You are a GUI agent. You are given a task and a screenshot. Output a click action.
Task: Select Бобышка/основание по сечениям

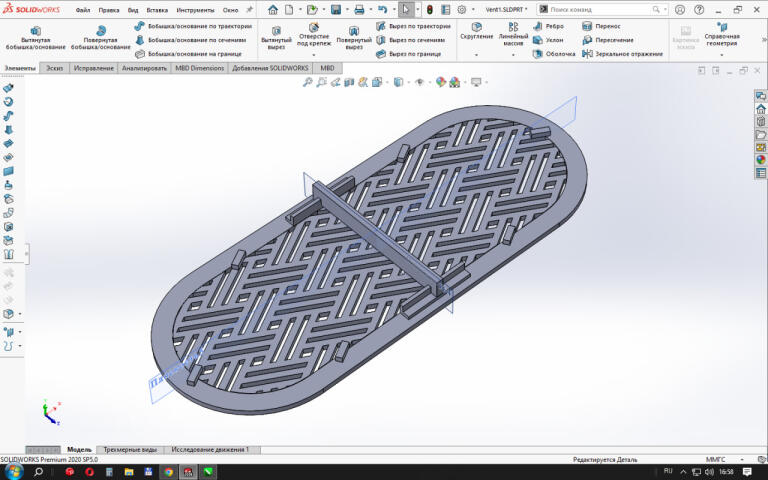(x=191, y=40)
